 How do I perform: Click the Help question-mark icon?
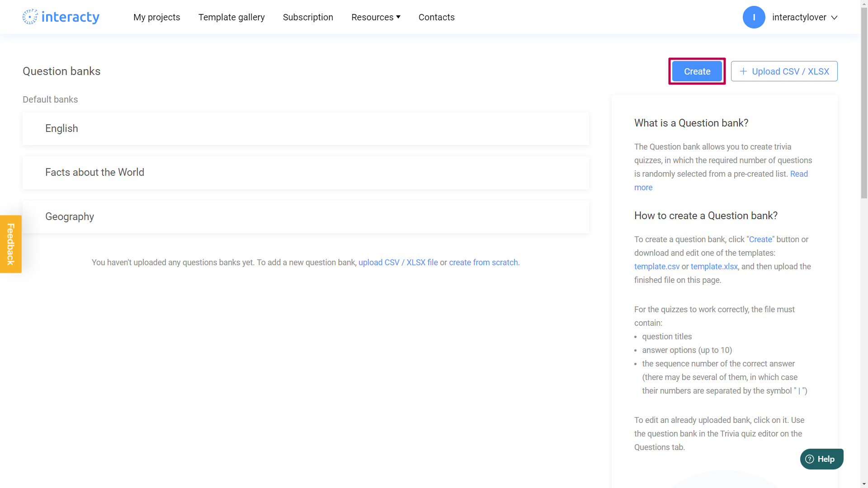[x=810, y=459]
